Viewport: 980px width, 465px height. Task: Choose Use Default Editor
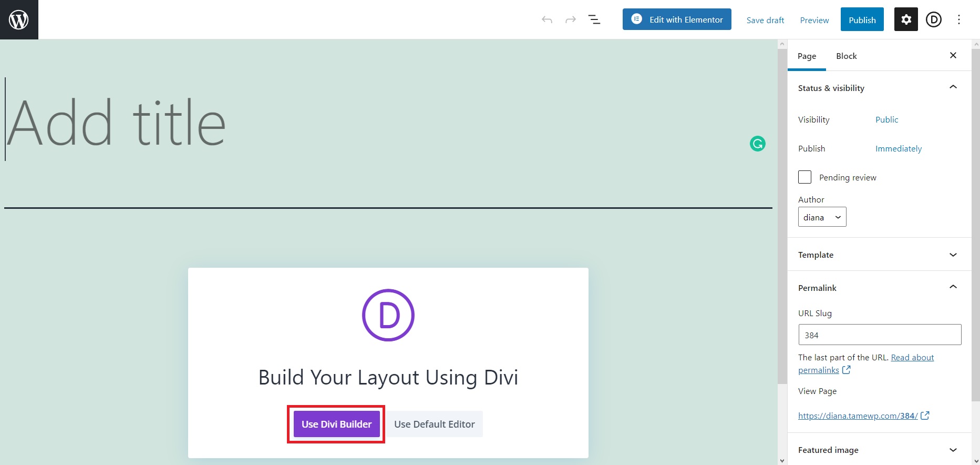point(435,424)
